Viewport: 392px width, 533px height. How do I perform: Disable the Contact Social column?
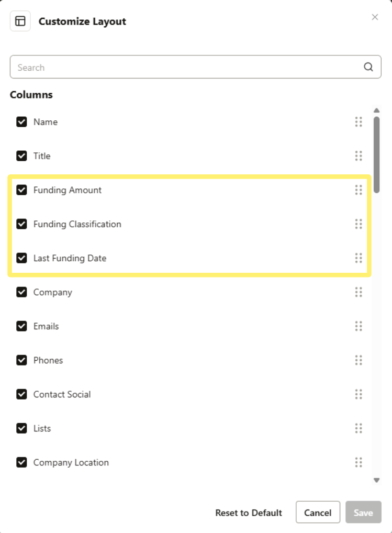coord(21,394)
